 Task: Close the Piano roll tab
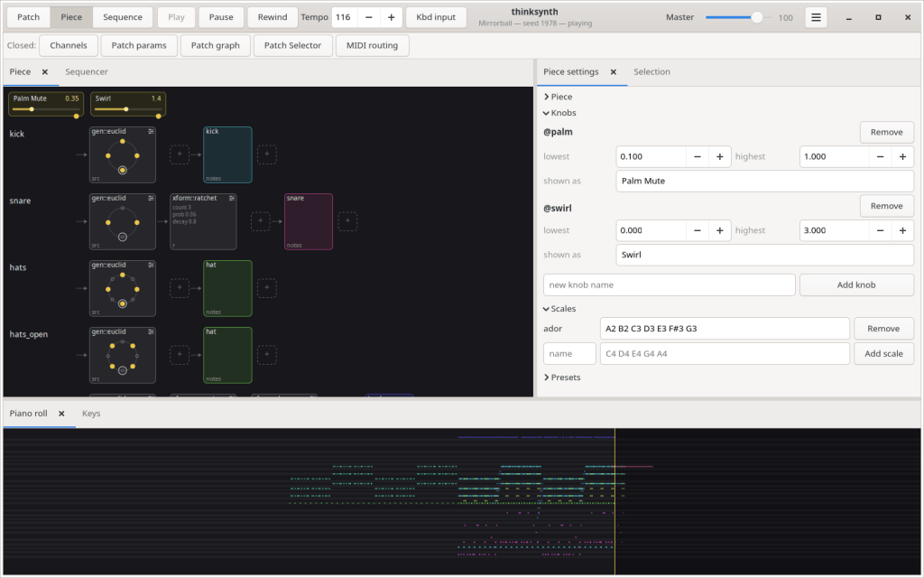(x=61, y=414)
